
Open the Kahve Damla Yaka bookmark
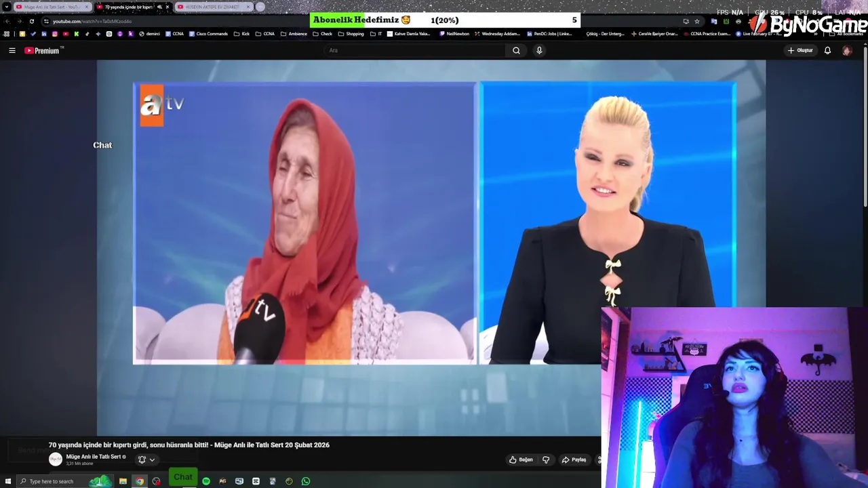pyautogui.click(x=409, y=34)
